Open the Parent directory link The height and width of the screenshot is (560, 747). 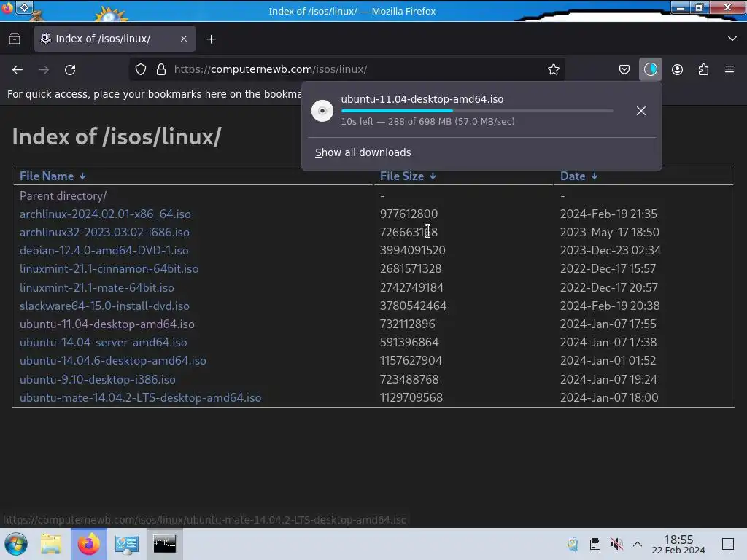click(63, 195)
